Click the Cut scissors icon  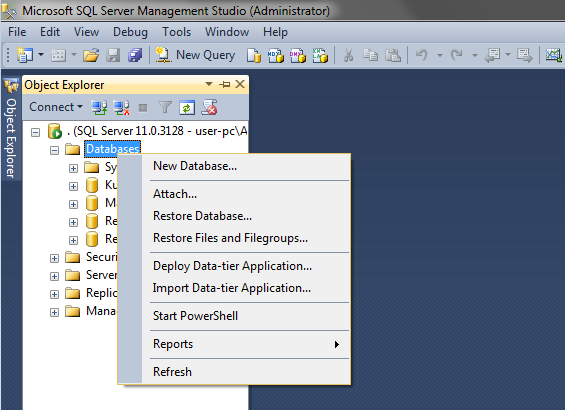pyautogui.click(x=348, y=55)
